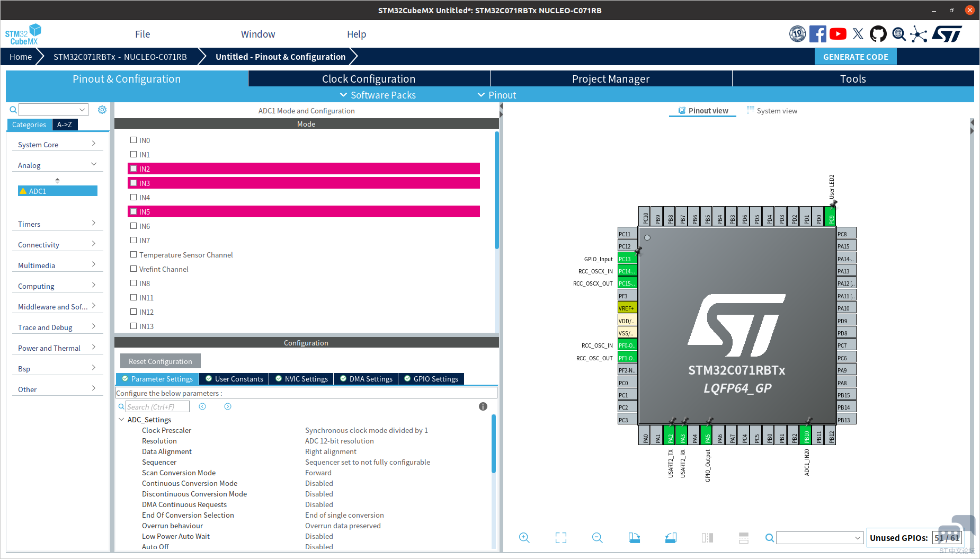
Task: Click the 10-year anniversary badge icon
Action: (797, 34)
